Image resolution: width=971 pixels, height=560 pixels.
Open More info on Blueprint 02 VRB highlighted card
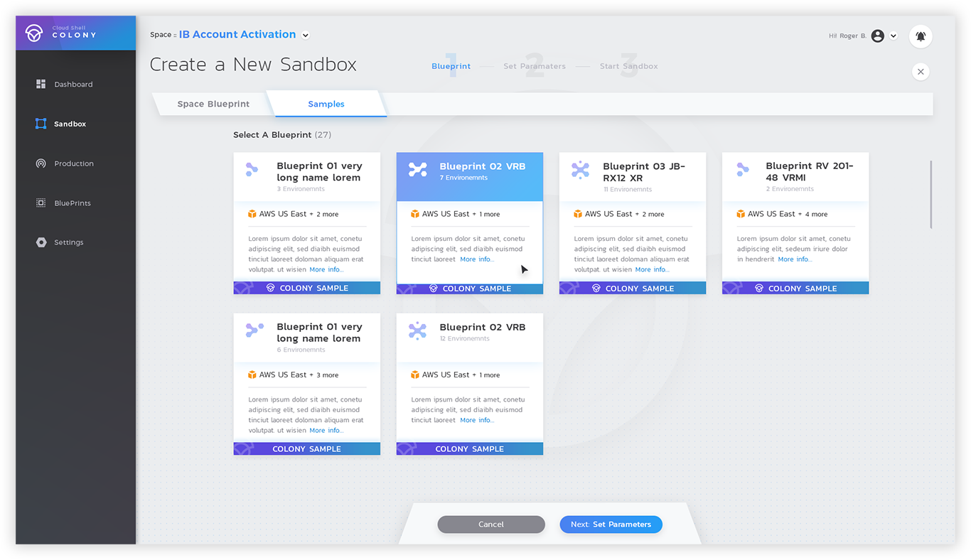[476, 259]
